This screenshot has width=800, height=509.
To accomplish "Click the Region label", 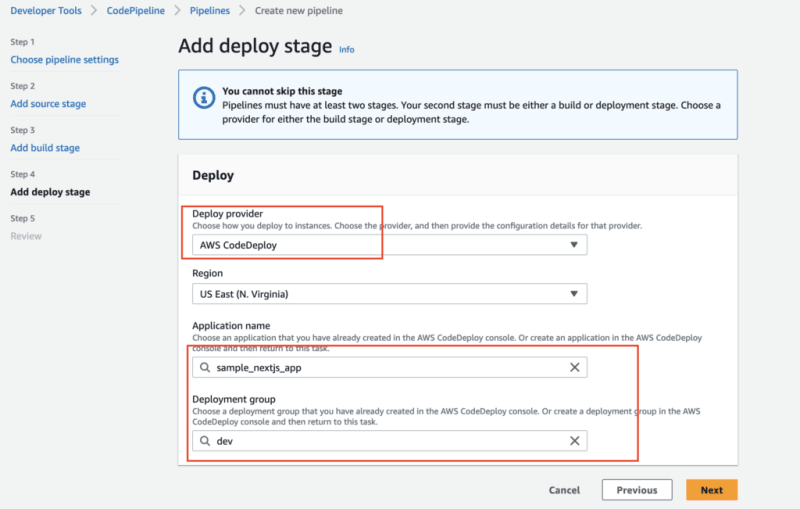I will click(207, 273).
